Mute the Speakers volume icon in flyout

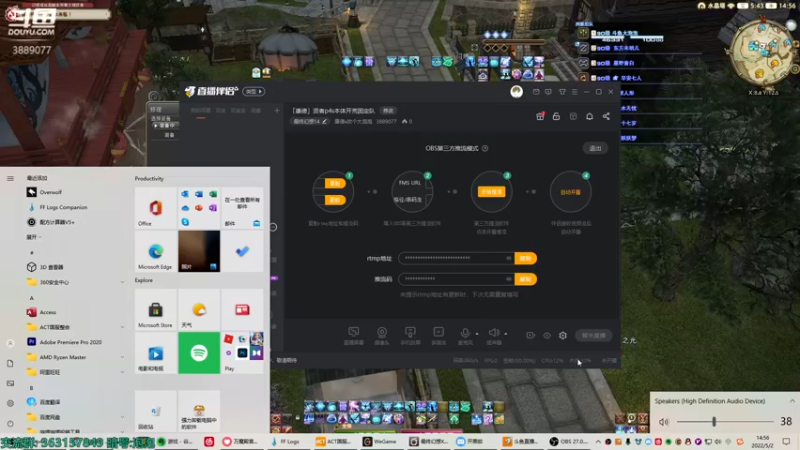click(663, 422)
